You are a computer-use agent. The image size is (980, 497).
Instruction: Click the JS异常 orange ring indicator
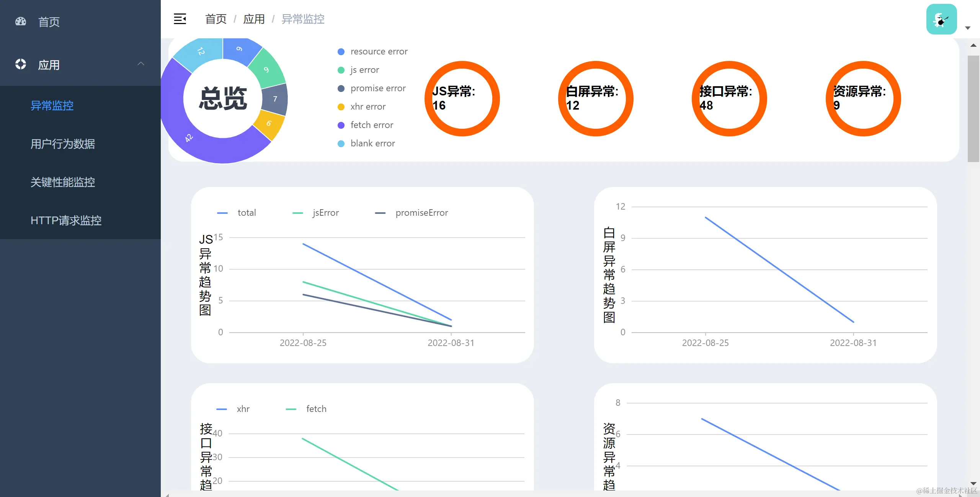(462, 98)
